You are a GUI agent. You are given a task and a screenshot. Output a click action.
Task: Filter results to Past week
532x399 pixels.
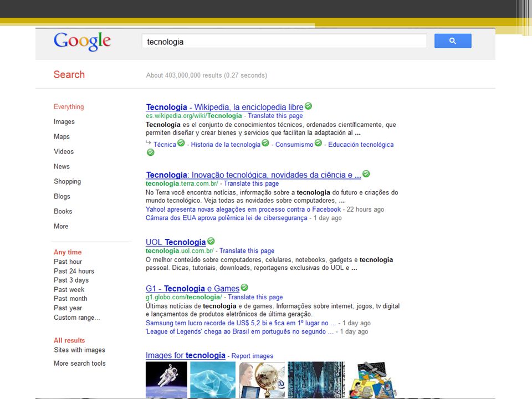coord(69,289)
